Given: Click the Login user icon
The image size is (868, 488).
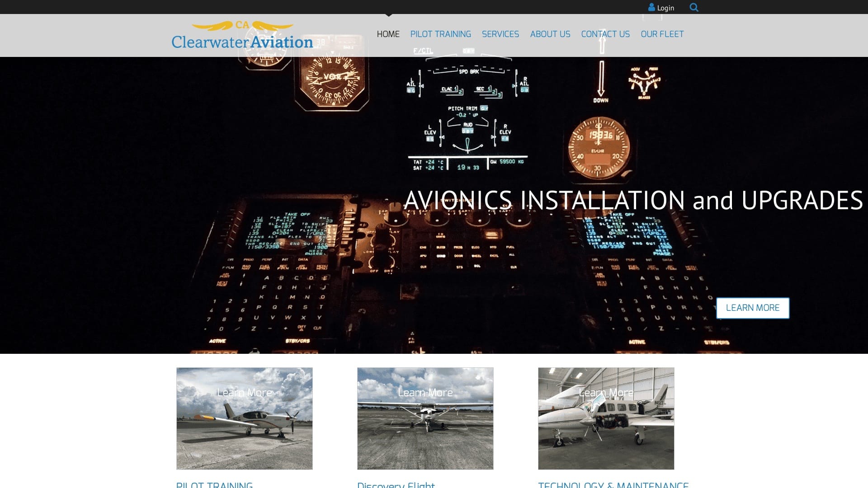Looking at the screenshot, I should pos(651,7).
